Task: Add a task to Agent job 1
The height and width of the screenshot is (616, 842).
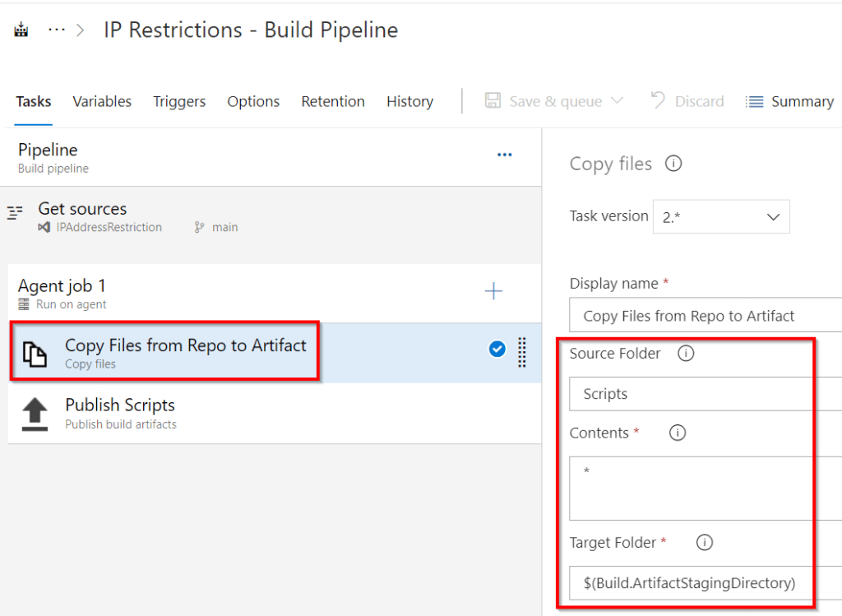Action: pos(493,290)
